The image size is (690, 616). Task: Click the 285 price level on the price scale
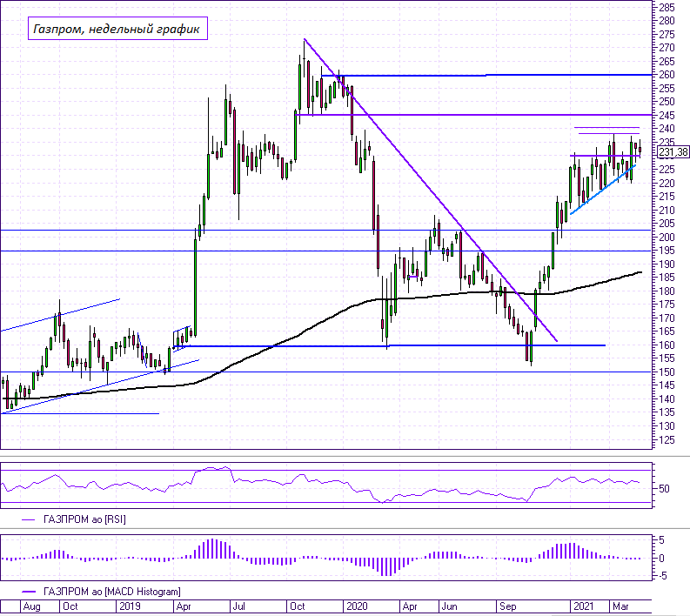[x=667, y=8]
